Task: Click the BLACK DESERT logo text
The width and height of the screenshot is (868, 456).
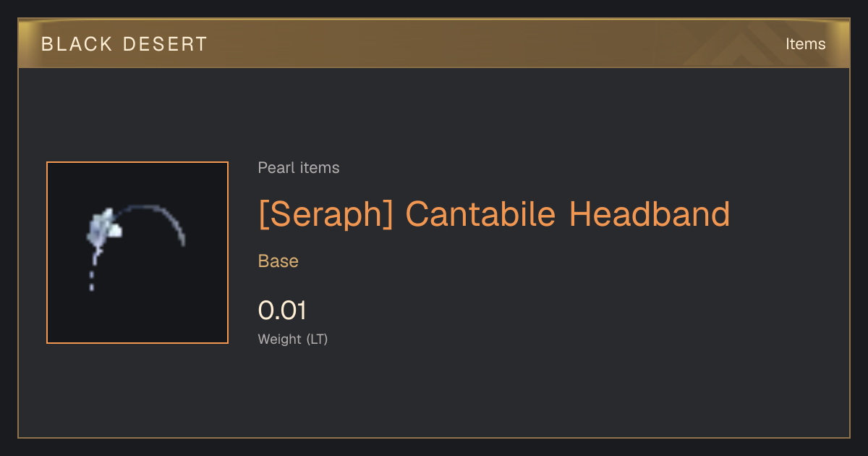Action: click(x=124, y=44)
